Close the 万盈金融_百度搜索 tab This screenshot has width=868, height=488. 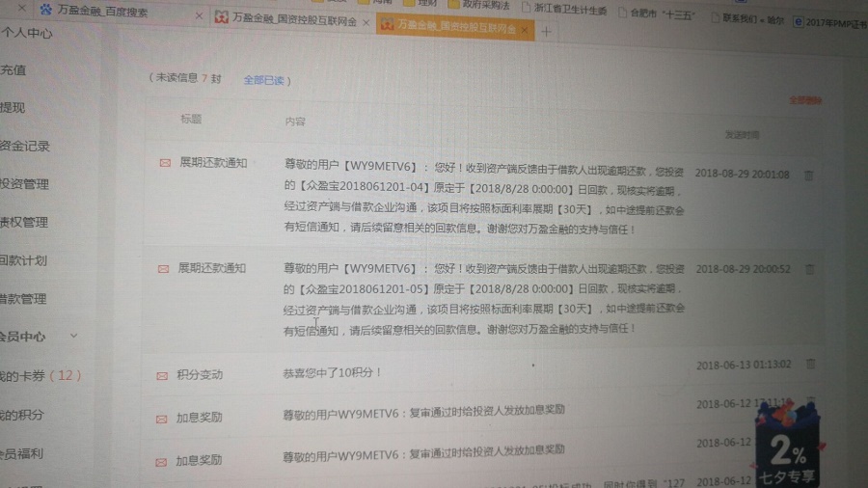coord(199,16)
